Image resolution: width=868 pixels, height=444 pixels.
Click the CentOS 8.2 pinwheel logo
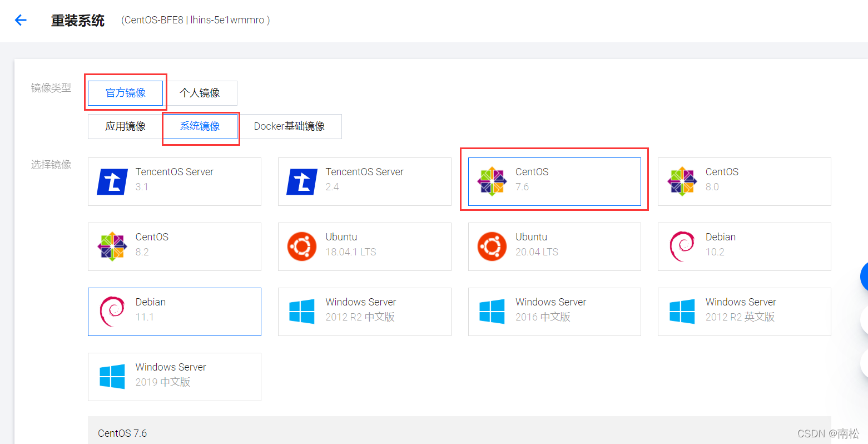coord(112,246)
